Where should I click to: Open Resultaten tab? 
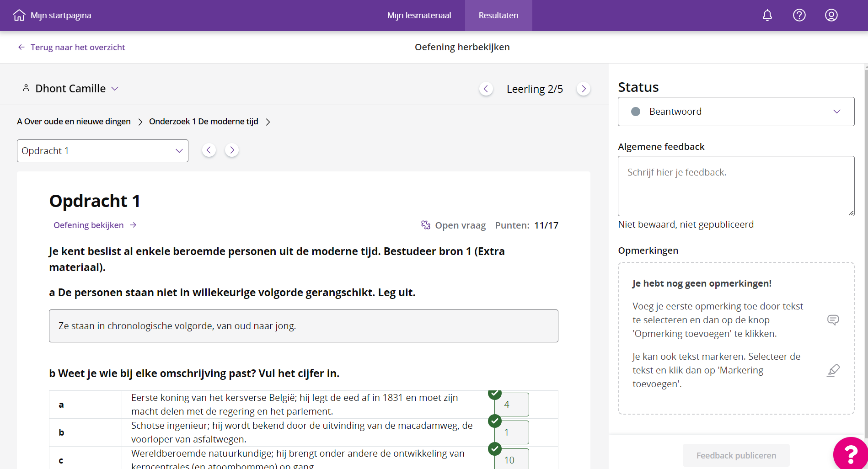click(498, 16)
